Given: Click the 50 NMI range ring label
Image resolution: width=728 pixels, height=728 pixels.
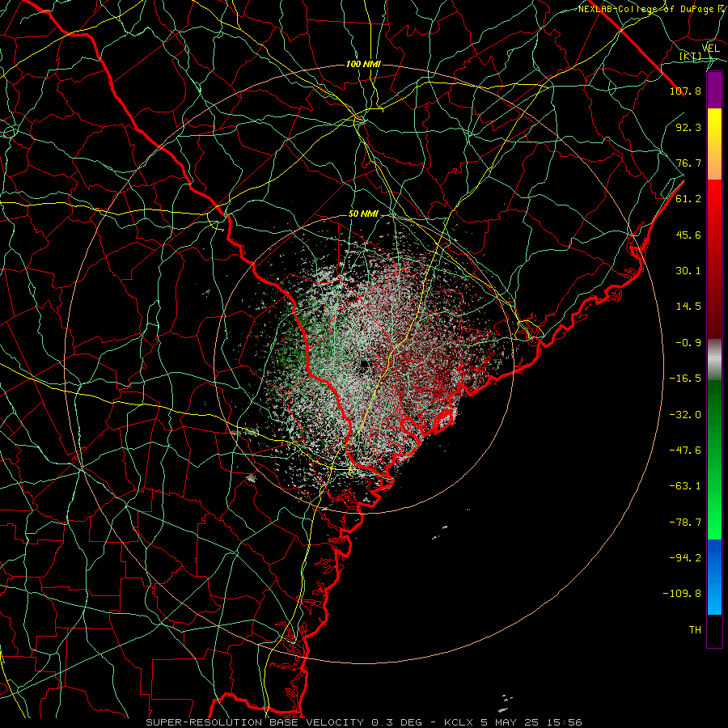Looking at the screenshot, I should [363, 214].
